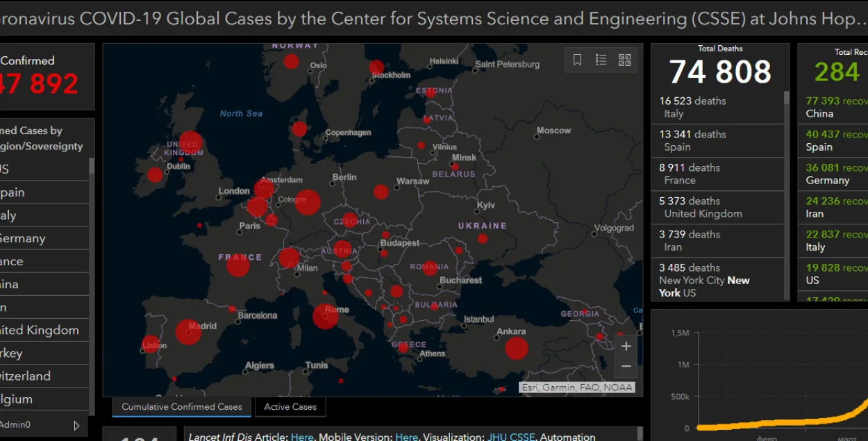Select Cumulative Confirmed Cases tab
868x441 pixels.
[182, 407]
